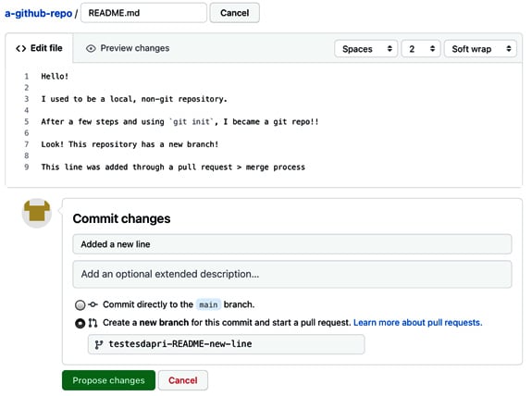532x396 pixels.
Task: Click the pull request icon before Create a new branch
Action: (x=93, y=323)
